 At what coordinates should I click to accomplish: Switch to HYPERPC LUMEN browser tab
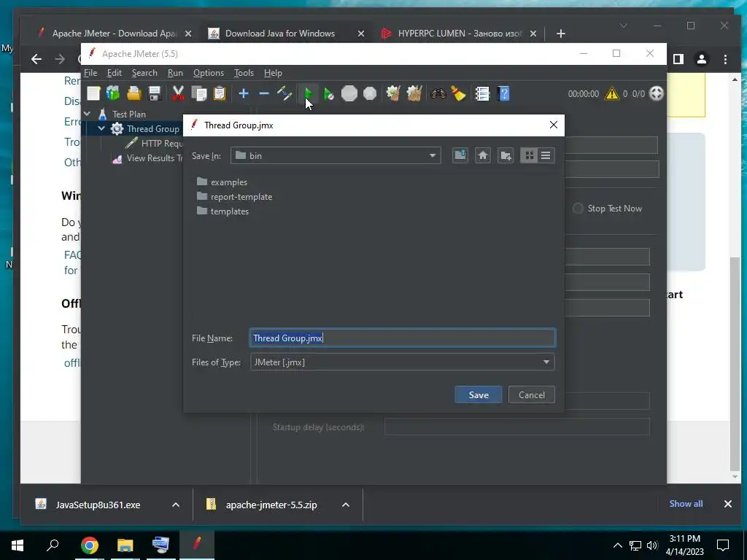(x=460, y=34)
